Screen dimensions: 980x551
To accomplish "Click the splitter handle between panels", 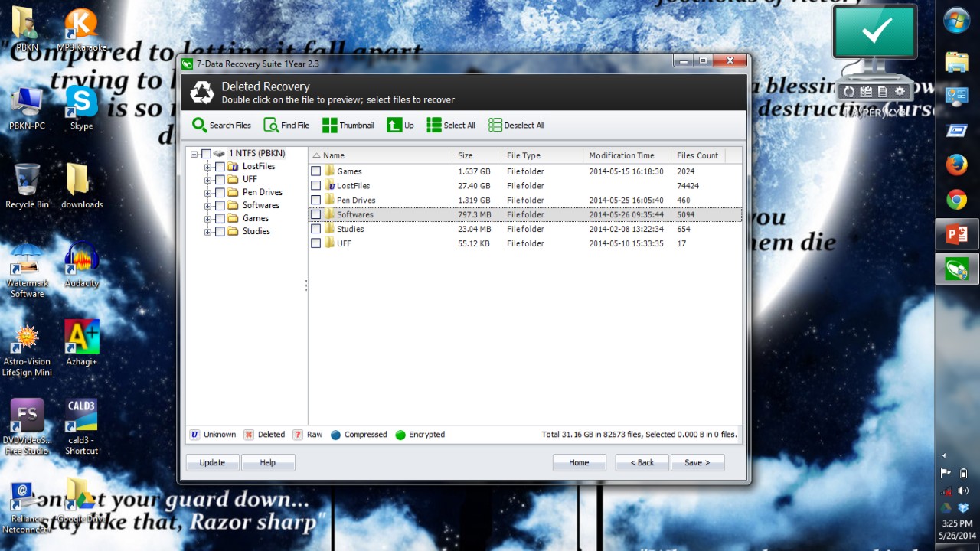I will point(306,285).
